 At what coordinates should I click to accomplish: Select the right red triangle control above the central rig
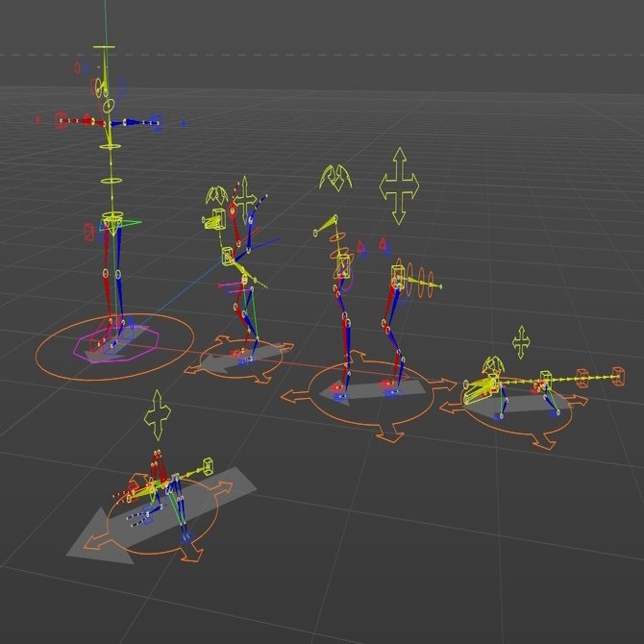(383, 245)
